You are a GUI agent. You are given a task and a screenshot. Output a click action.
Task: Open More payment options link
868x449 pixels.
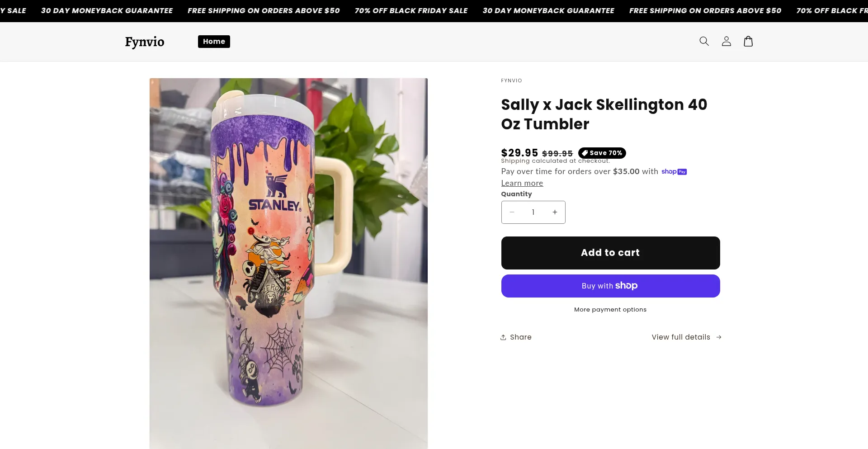click(610, 310)
